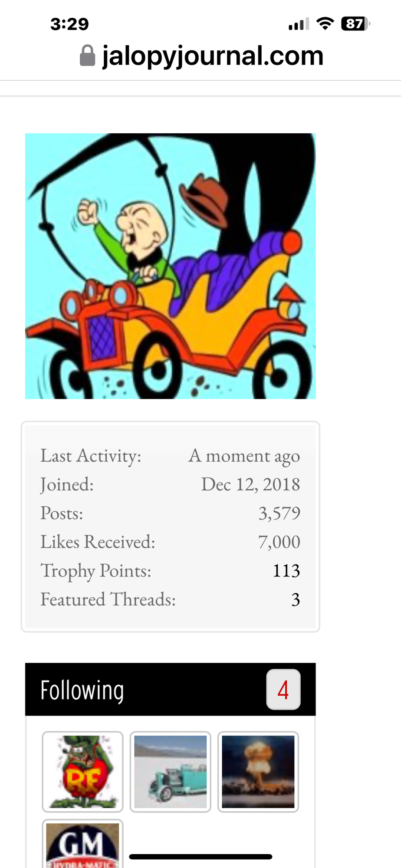401x868 pixels.
Task: Tap the Following section heading
Action: click(x=82, y=690)
